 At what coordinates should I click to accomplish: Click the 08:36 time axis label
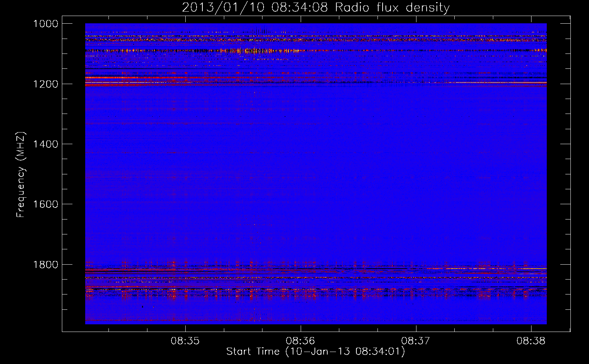tap(300, 341)
